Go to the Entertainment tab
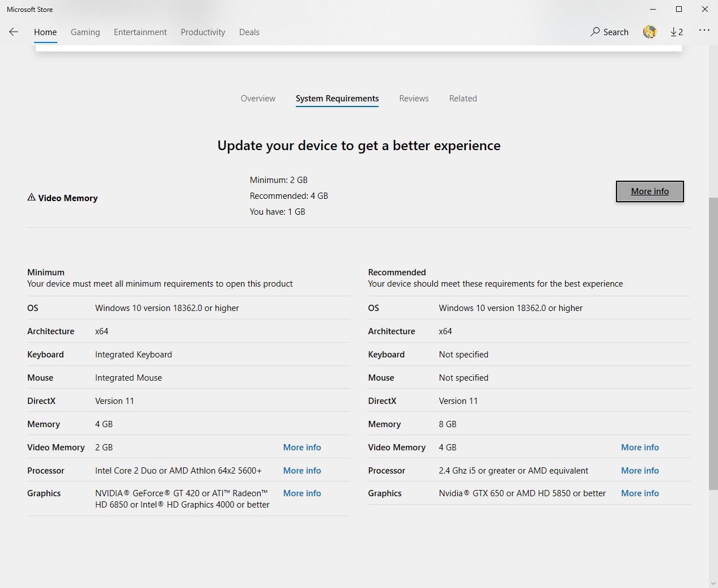This screenshot has height=588, width=718. (x=140, y=32)
